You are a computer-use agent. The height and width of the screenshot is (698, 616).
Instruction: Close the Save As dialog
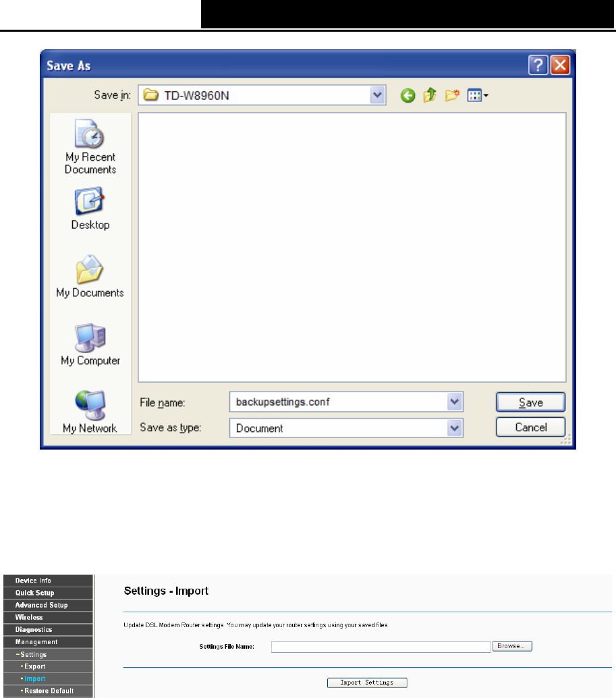click(561, 65)
